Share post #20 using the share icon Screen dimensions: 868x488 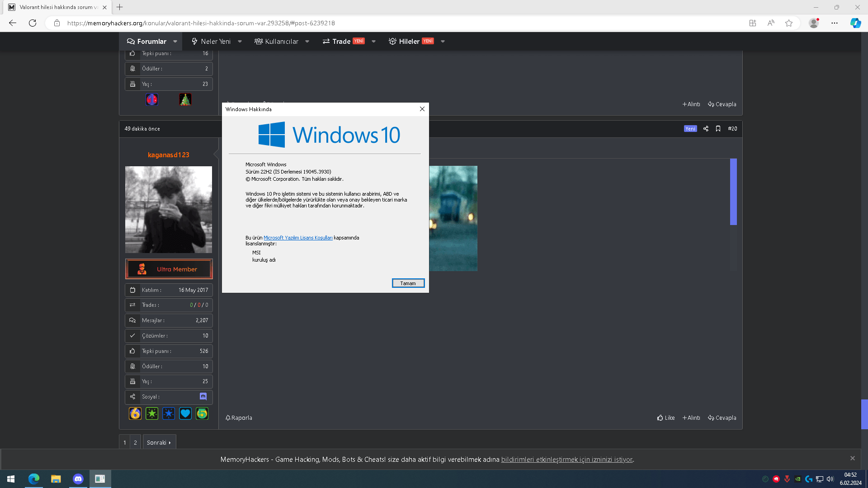(x=706, y=129)
